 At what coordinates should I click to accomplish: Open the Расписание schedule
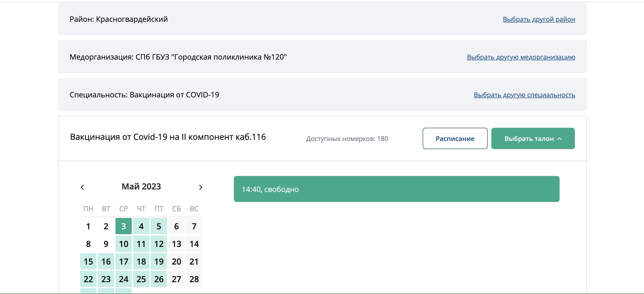[455, 138]
